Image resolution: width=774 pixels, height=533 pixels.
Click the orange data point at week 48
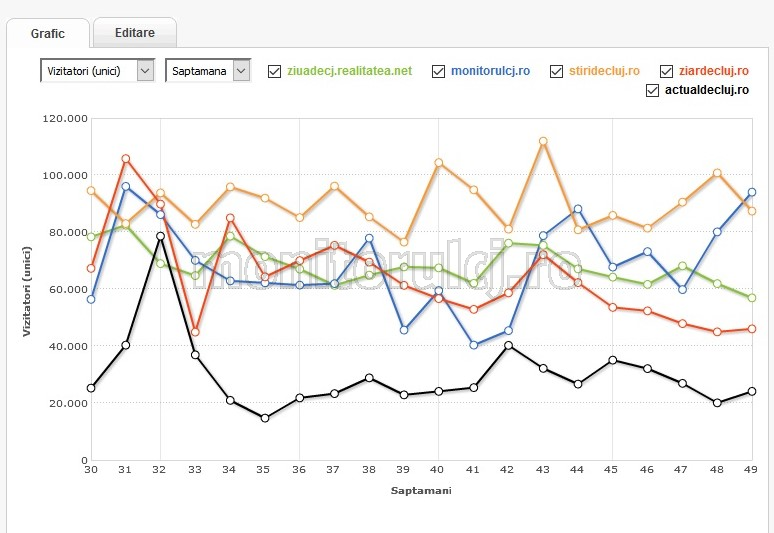click(717, 173)
